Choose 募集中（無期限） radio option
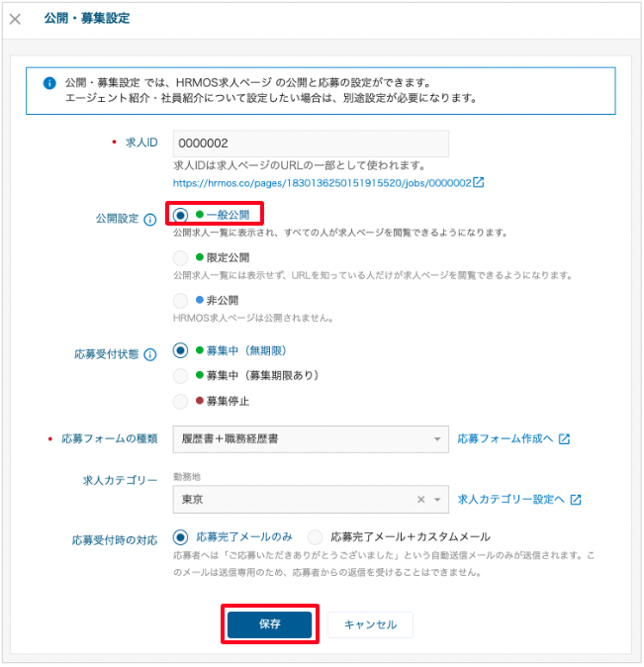This screenshot has width=644, height=667. (180, 350)
